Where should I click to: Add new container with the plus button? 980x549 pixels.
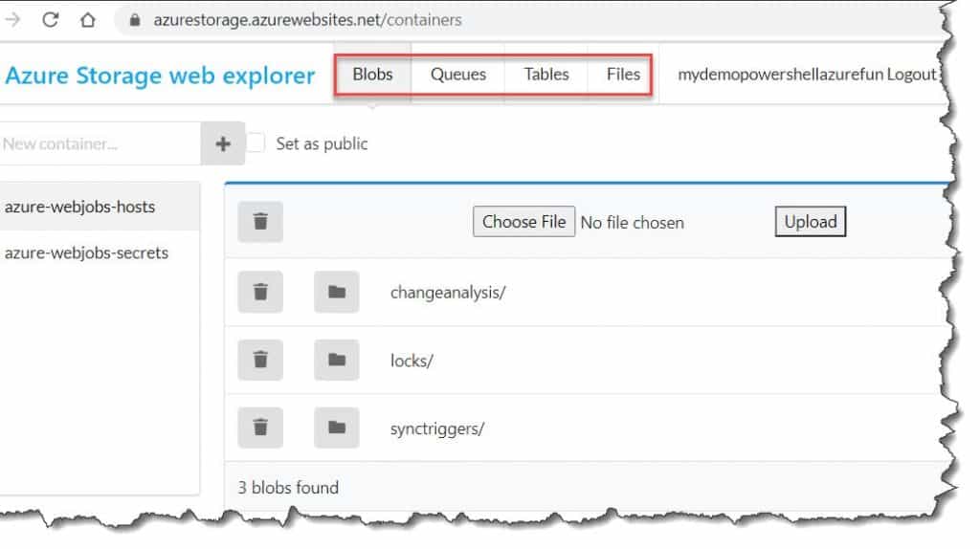tap(223, 143)
